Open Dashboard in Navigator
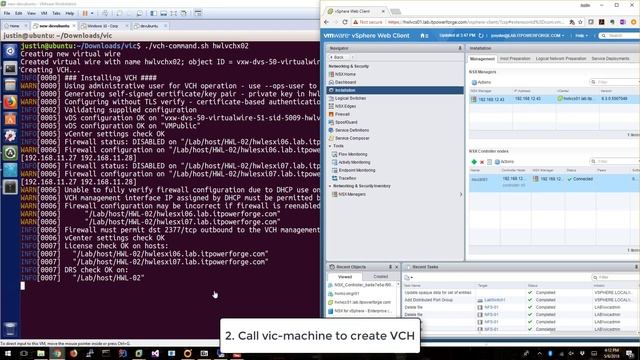This screenshot has height=360, width=640. (345, 82)
